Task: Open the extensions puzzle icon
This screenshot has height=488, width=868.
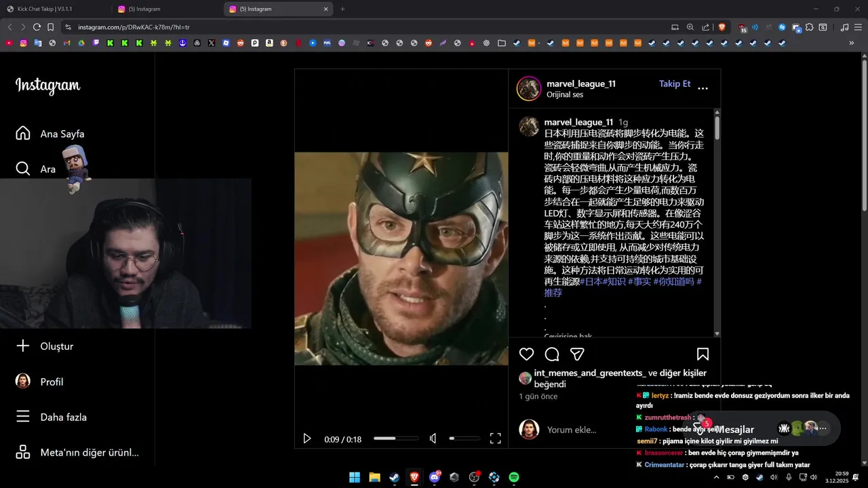Action: coord(809,27)
